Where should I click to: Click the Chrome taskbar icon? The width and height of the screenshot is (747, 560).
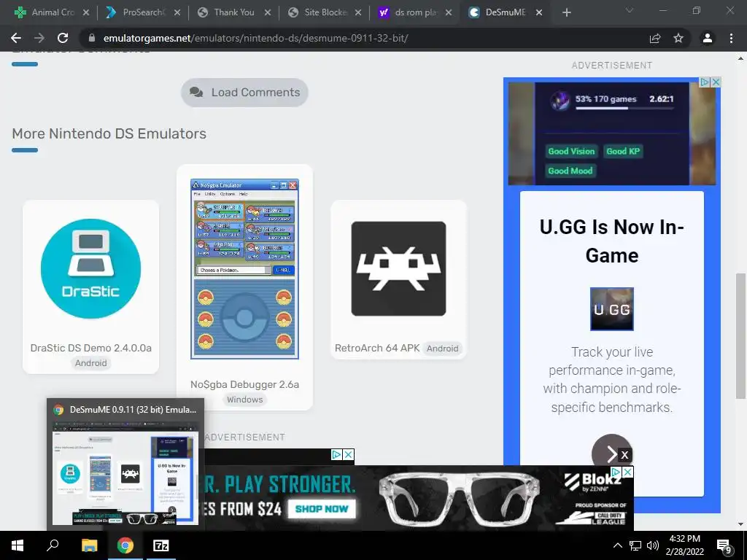tap(125, 545)
